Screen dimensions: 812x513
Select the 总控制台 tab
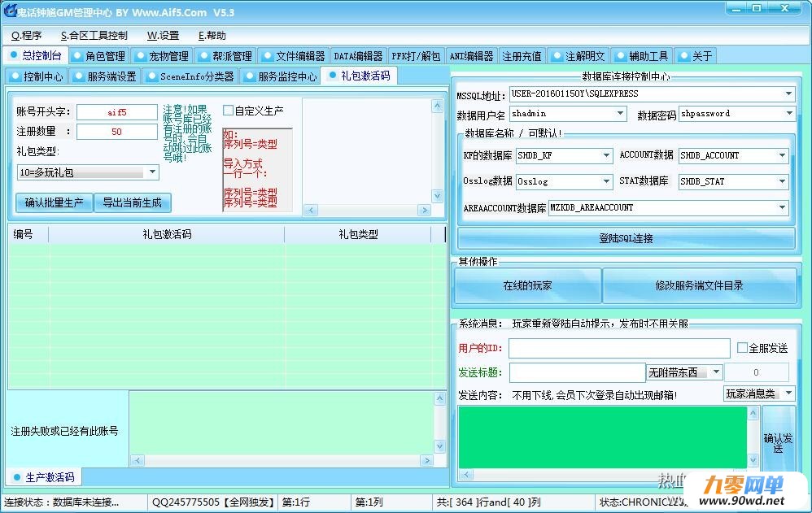coord(35,54)
